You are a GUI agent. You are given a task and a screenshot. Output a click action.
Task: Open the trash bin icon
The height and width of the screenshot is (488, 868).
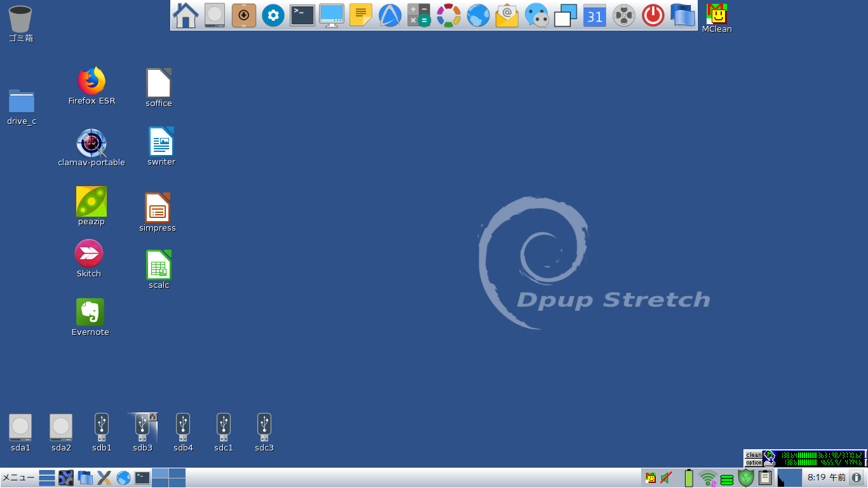coord(21,24)
